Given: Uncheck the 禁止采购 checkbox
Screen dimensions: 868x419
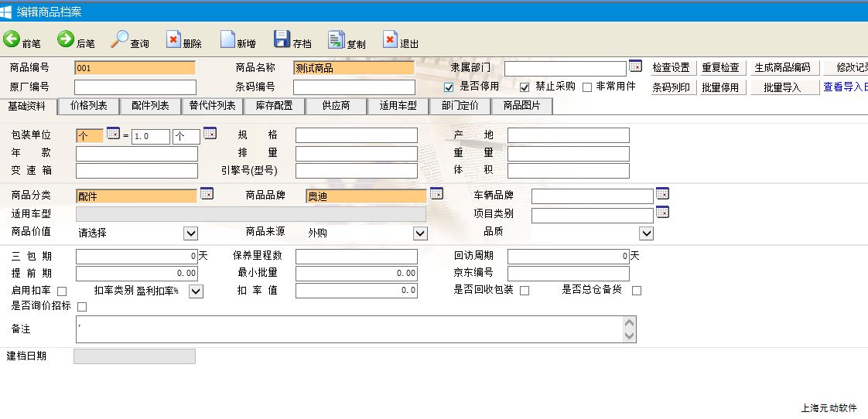Looking at the screenshot, I should pyautogui.click(x=525, y=87).
